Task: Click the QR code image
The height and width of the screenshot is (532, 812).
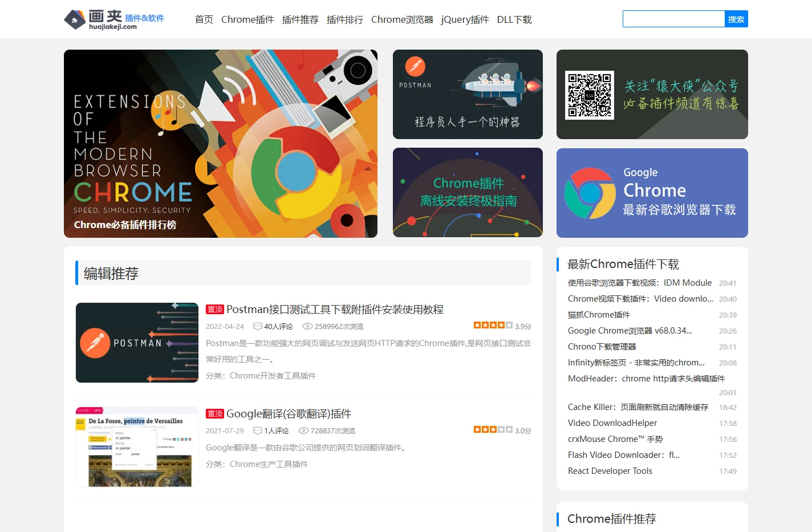Action: click(x=590, y=95)
